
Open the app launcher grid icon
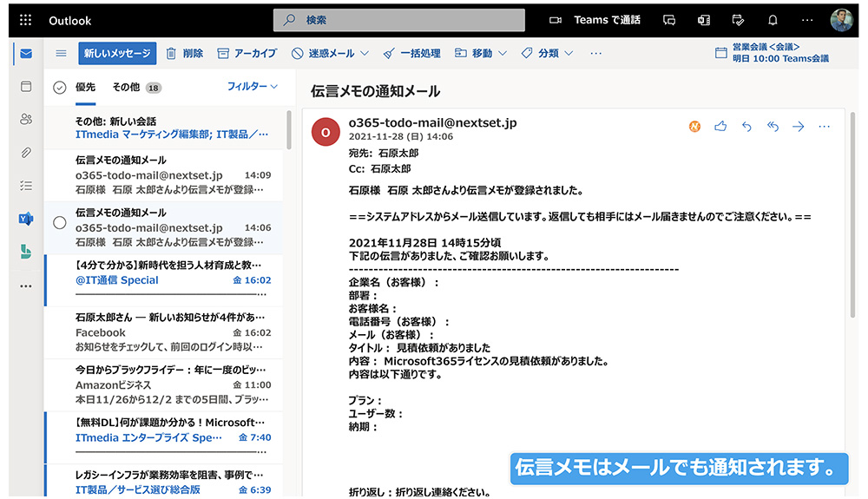25,21
